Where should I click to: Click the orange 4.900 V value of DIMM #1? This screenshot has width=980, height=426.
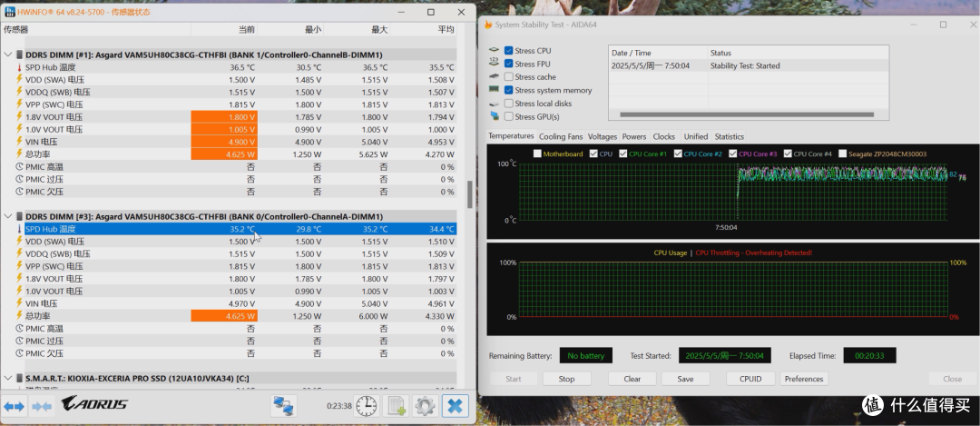pos(224,142)
